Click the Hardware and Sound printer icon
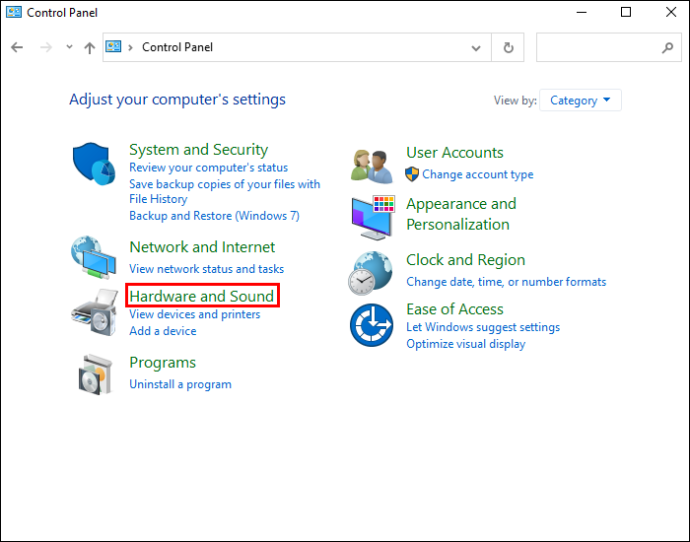Image resolution: width=690 pixels, height=542 pixels. (94, 311)
